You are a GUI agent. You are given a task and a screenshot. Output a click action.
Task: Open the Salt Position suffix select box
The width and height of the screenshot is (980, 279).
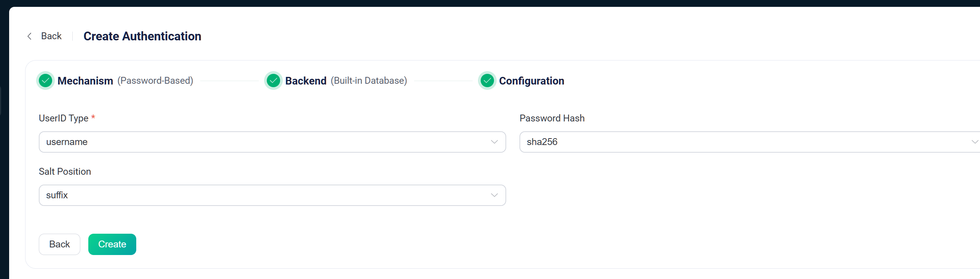[272, 195]
